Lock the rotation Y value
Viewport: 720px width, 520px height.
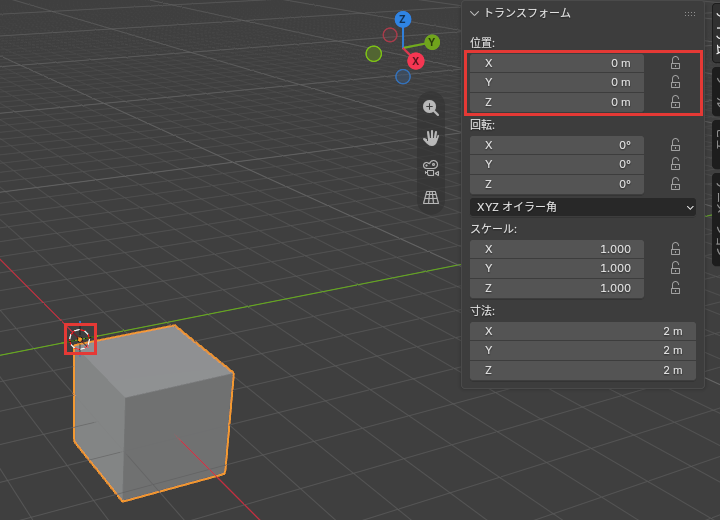(675, 164)
